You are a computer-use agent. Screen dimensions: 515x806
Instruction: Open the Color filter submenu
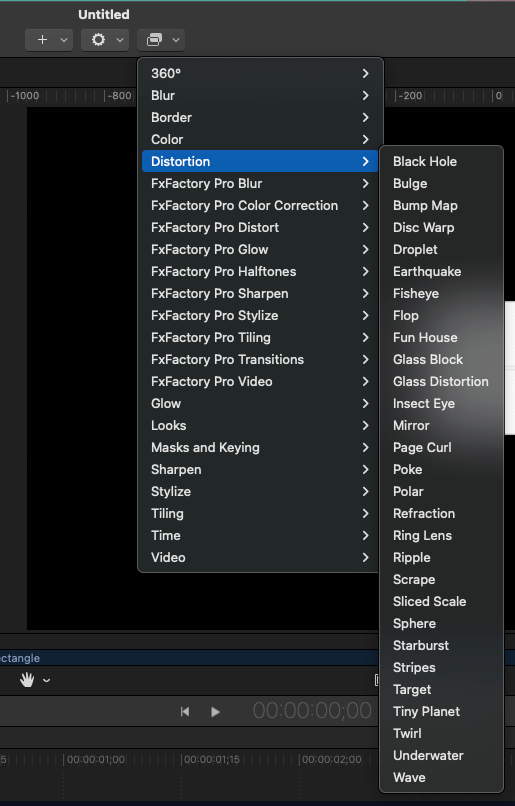[260, 139]
